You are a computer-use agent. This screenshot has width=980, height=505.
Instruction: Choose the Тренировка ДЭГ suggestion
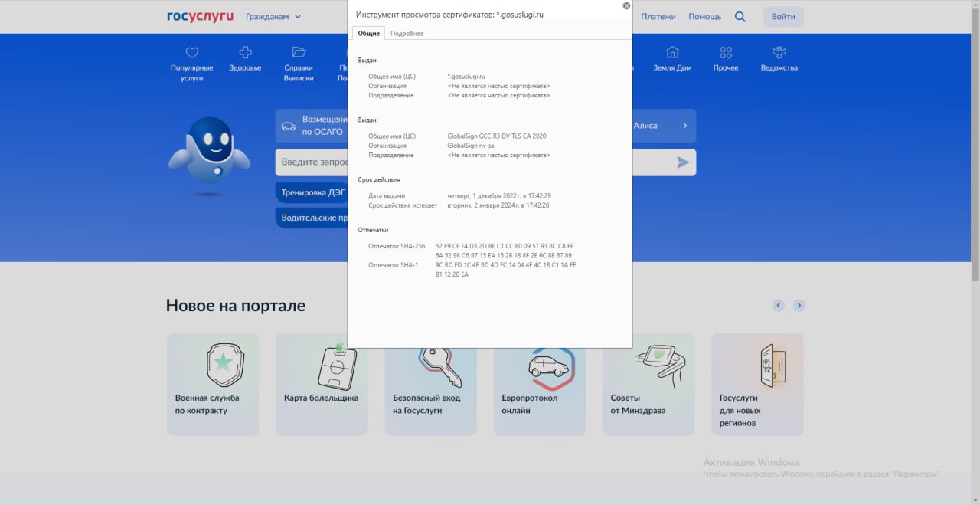pos(312,192)
